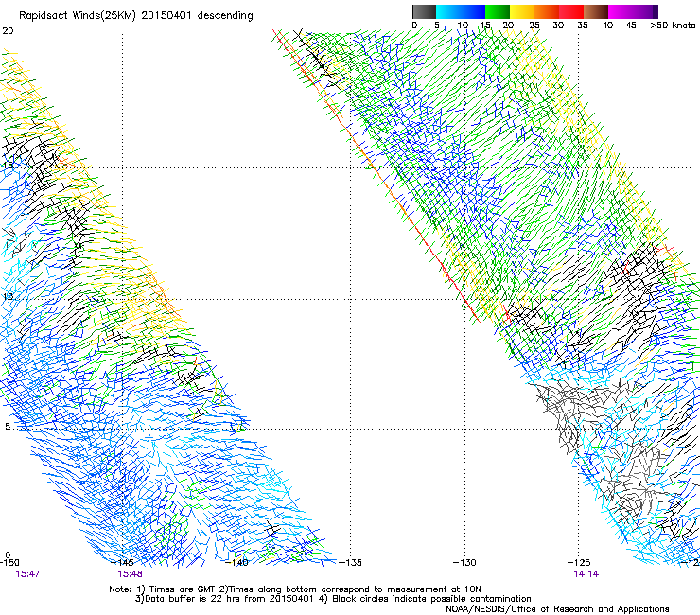Image resolution: width=700 pixels, height=615 pixels.
Task: Click the longitude label '-125'
Action: (x=579, y=563)
